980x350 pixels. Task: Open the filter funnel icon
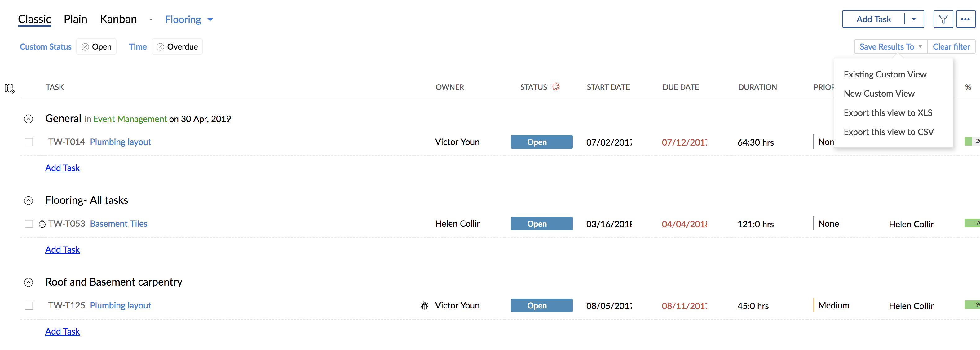tap(943, 19)
